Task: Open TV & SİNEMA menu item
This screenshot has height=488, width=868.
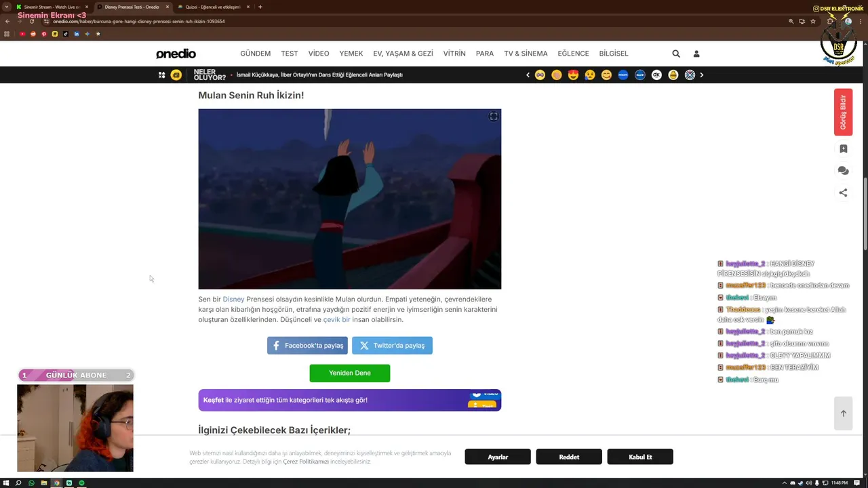Action: (x=526, y=54)
